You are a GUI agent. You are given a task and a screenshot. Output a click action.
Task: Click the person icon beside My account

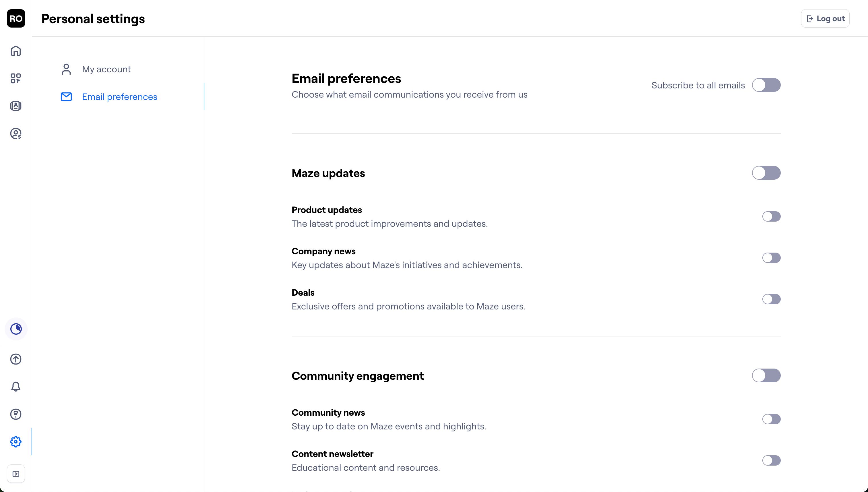[66, 69]
